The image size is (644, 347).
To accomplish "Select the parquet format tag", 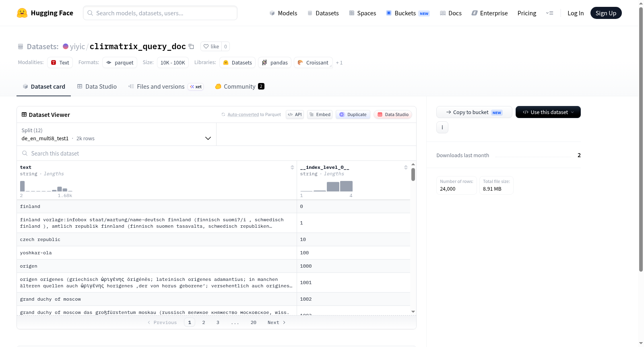I will tap(120, 62).
